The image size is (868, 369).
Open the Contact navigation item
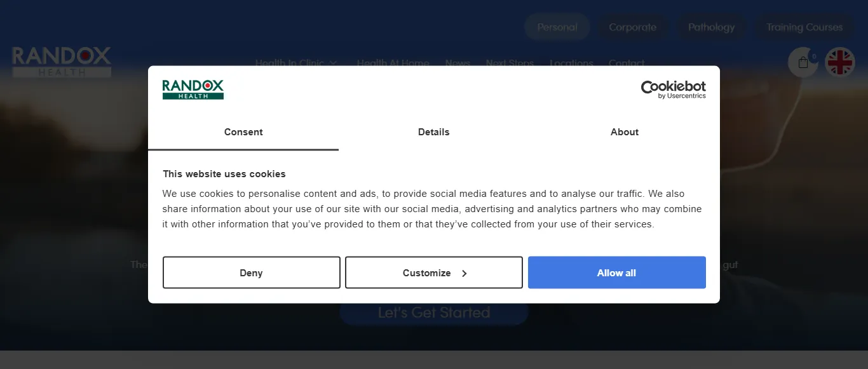(x=627, y=63)
